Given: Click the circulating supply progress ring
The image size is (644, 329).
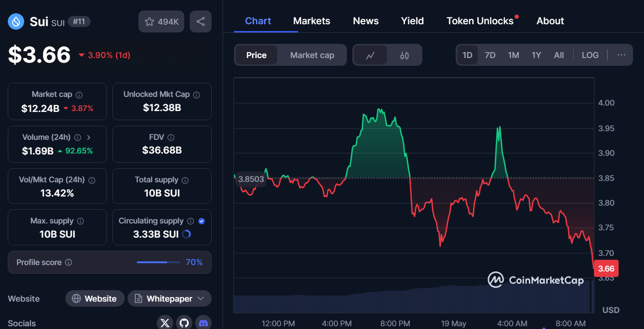Looking at the screenshot, I should [x=186, y=234].
